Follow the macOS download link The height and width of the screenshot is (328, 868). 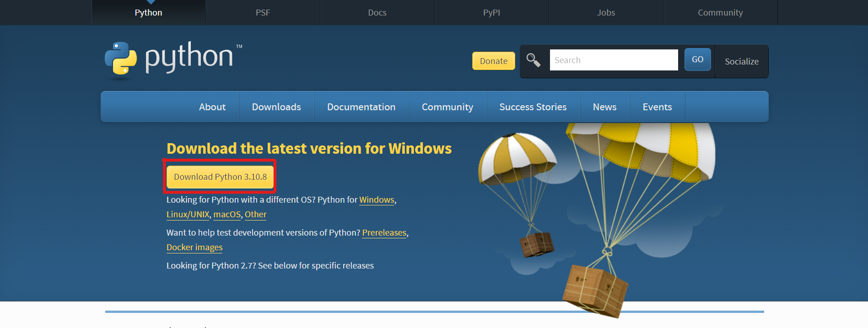point(227,215)
